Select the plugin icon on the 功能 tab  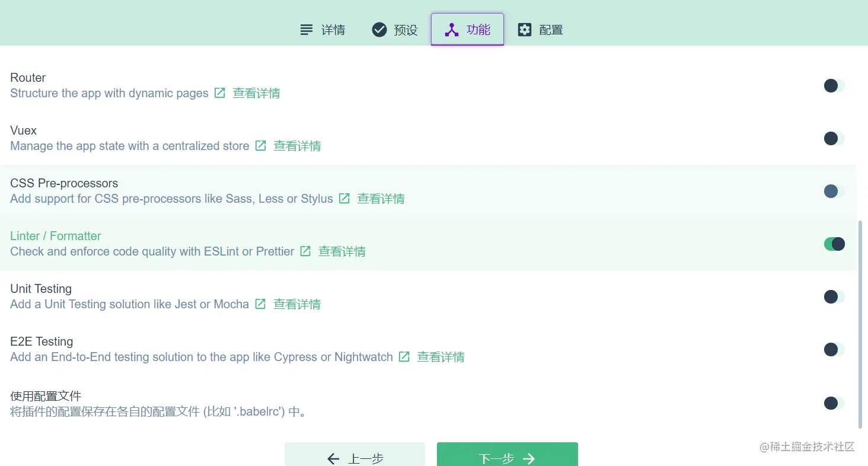click(452, 29)
